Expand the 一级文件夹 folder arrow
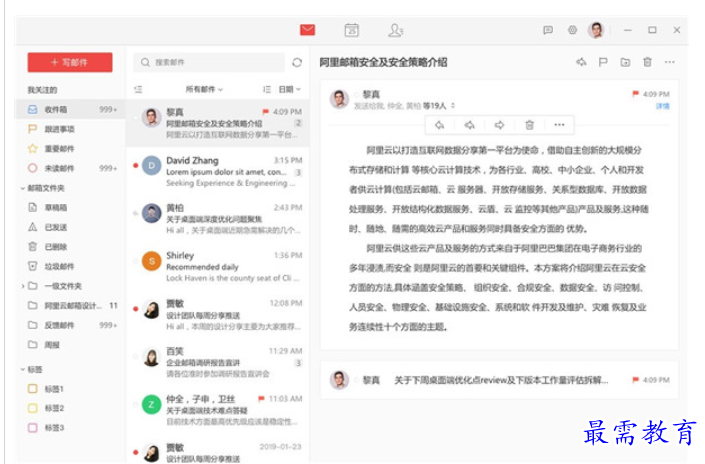The width and height of the screenshot is (705, 464). pos(22,286)
